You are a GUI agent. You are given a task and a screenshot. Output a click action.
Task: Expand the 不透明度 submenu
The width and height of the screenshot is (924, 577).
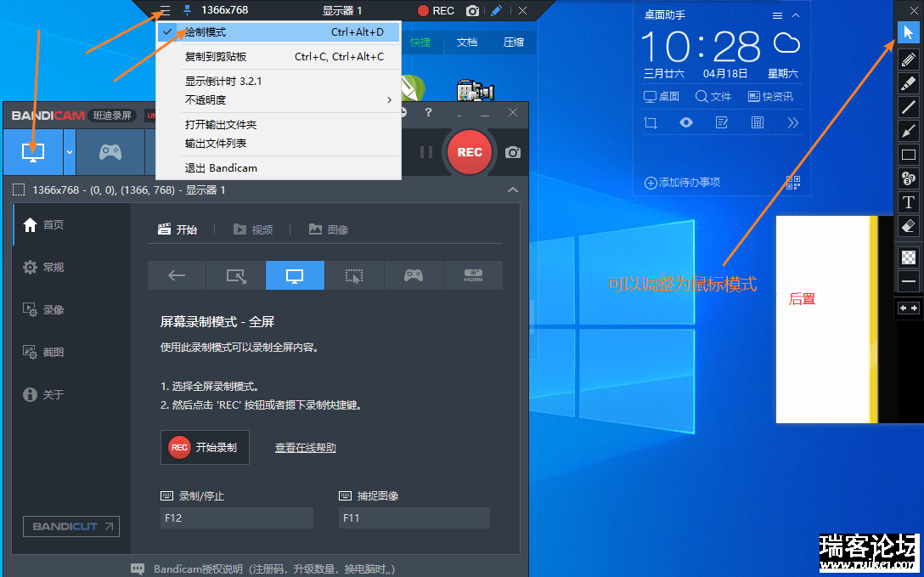(x=279, y=100)
